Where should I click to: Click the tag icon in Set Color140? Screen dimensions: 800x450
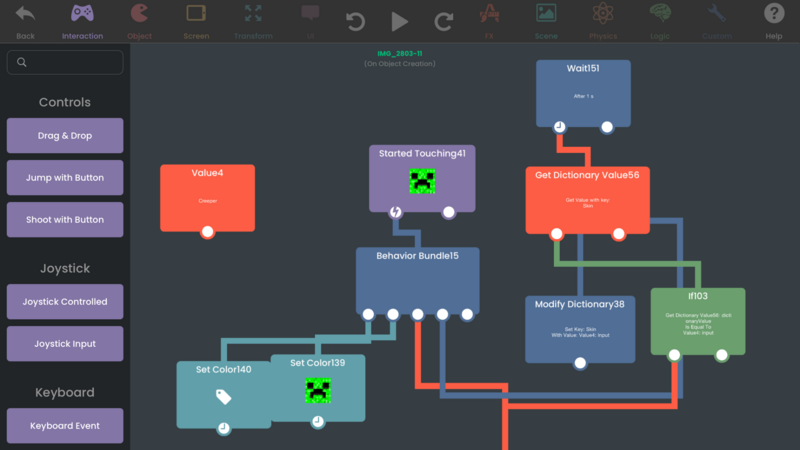(223, 396)
